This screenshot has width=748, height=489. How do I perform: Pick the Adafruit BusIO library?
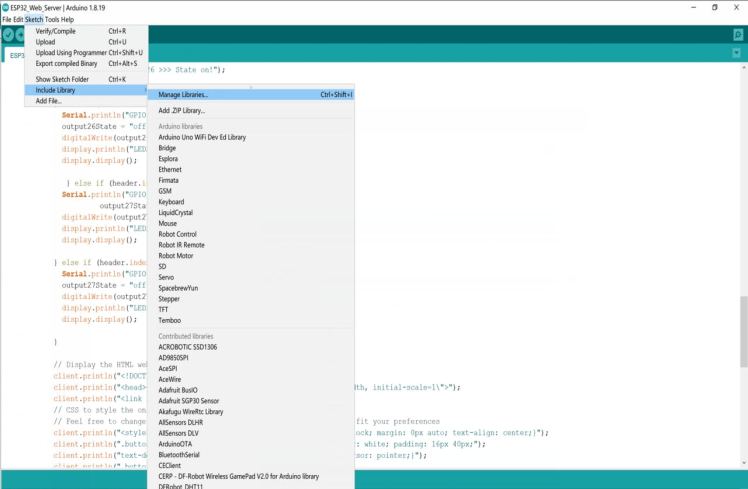(x=178, y=390)
